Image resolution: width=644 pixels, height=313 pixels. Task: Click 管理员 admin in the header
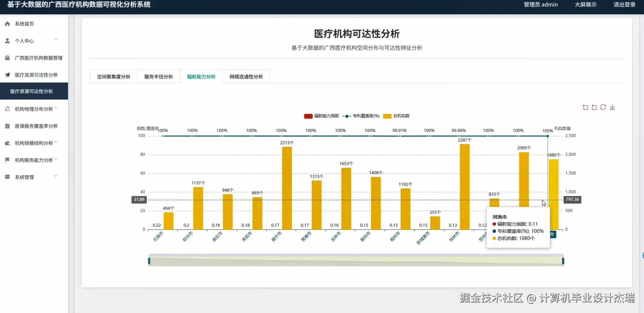[x=541, y=5]
